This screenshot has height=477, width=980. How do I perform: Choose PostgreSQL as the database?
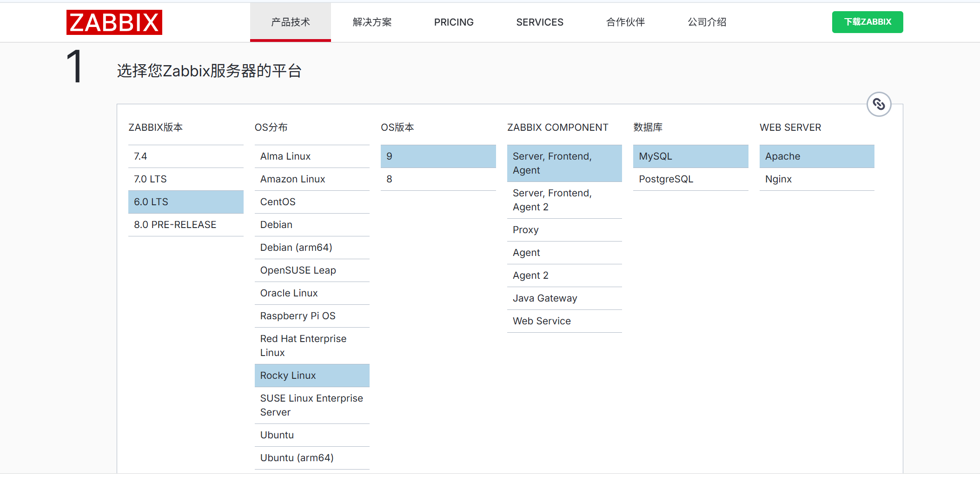pos(691,179)
